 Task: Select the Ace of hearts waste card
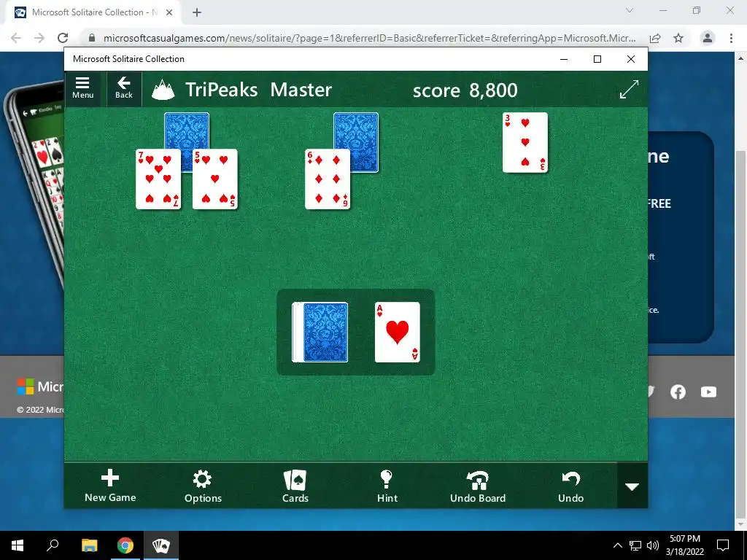[398, 332]
